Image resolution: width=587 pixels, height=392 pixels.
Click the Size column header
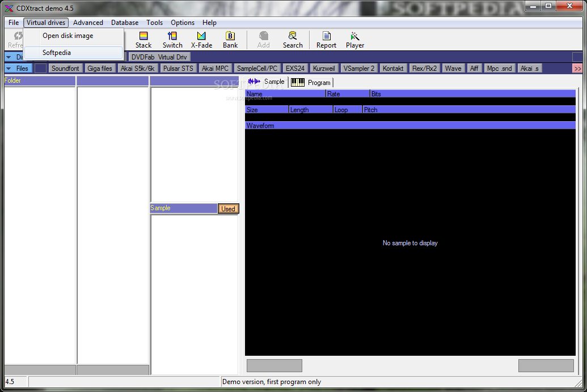coord(267,109)
